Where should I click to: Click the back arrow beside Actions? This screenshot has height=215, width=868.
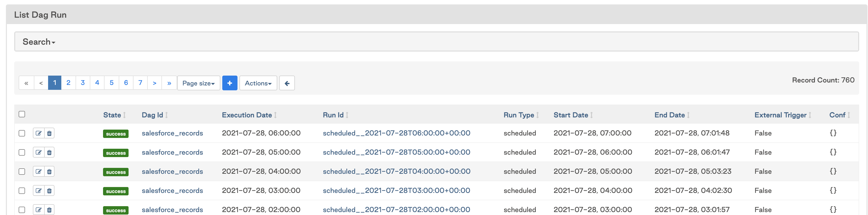tap(287, 83)
